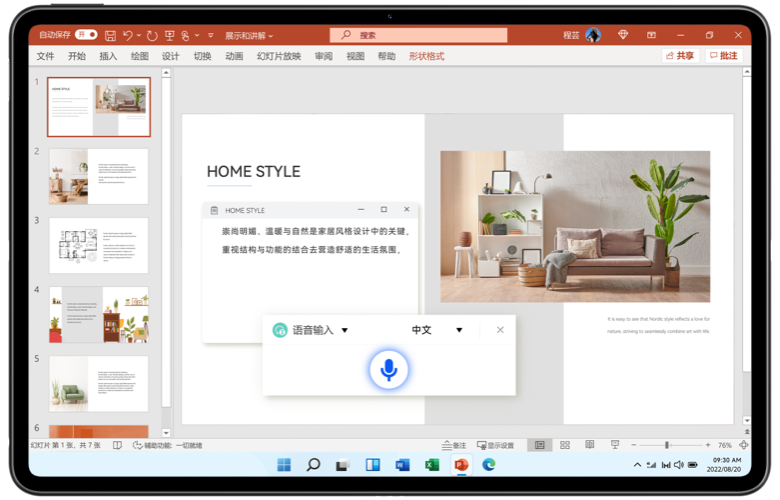Click the touch/mouse mode icon
This screenshot has height=500, width=780.
185,35
